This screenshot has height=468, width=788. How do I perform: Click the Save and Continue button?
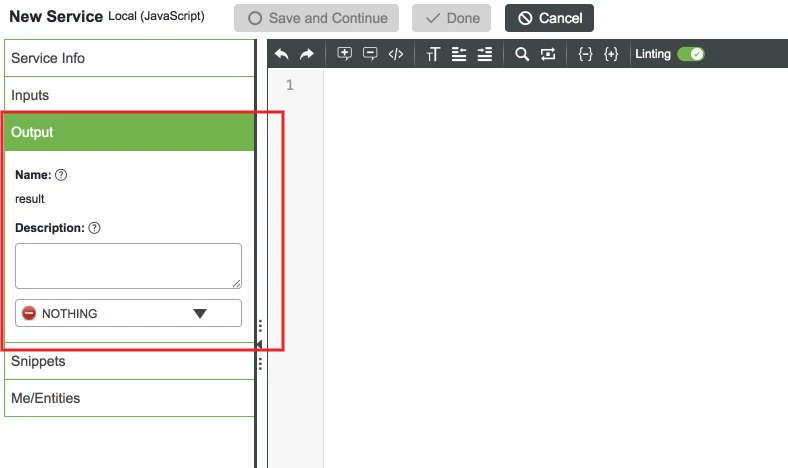[316, 18]
